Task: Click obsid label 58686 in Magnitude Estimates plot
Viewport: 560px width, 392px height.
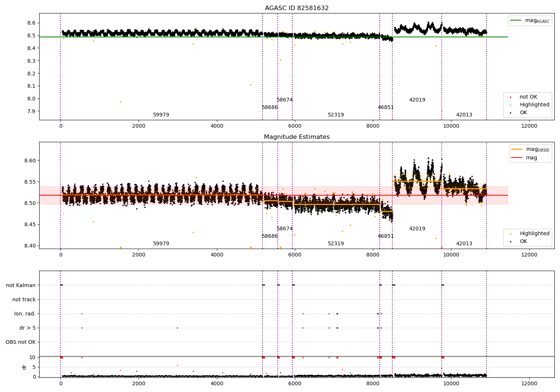Action: 270,236
